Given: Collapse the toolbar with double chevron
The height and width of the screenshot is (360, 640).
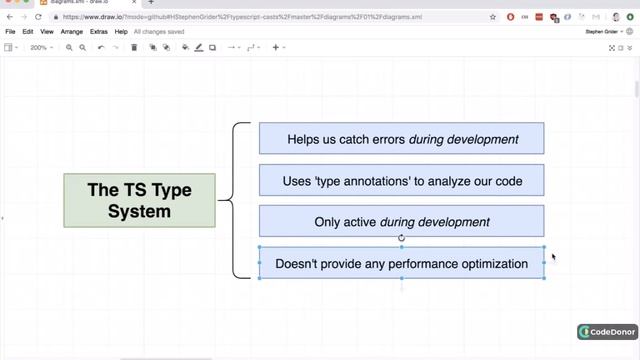Looking at the screenshot, I should pyautogui.click(x=630, y=48).
